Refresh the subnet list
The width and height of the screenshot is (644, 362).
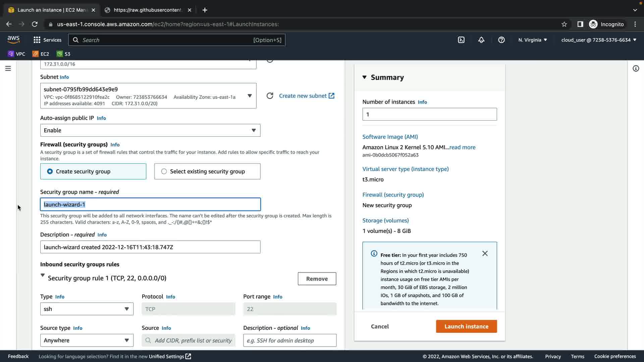point(270,96)
